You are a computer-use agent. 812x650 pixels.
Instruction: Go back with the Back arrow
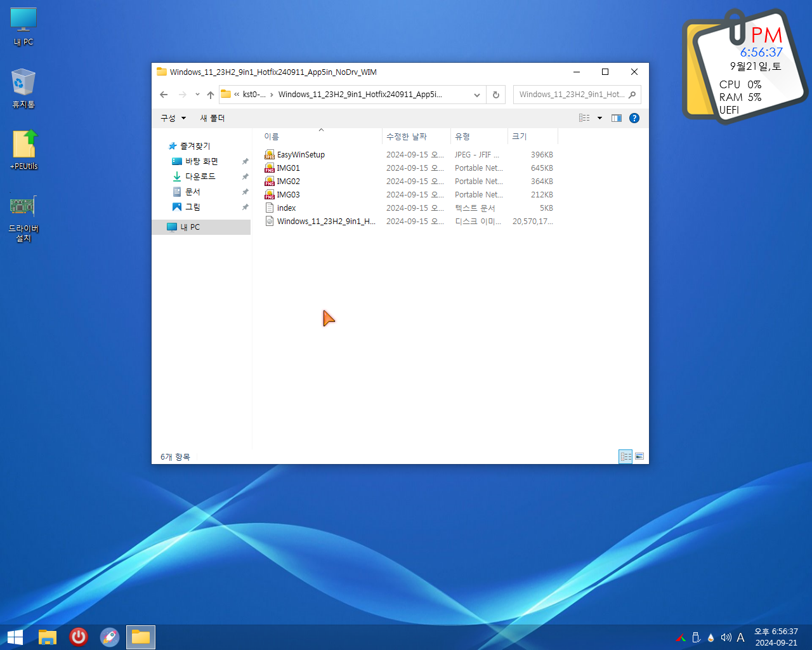164,95
